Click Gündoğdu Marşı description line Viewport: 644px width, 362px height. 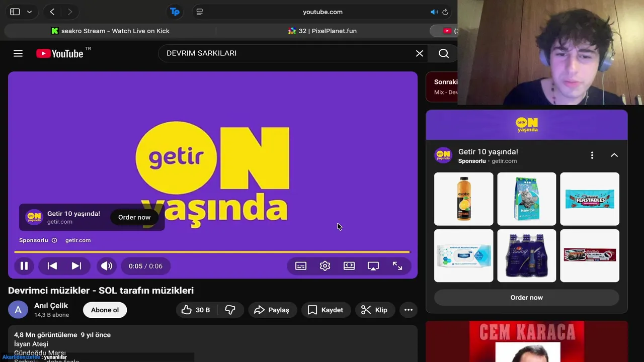pyautogui.click(x=40, y=353)
